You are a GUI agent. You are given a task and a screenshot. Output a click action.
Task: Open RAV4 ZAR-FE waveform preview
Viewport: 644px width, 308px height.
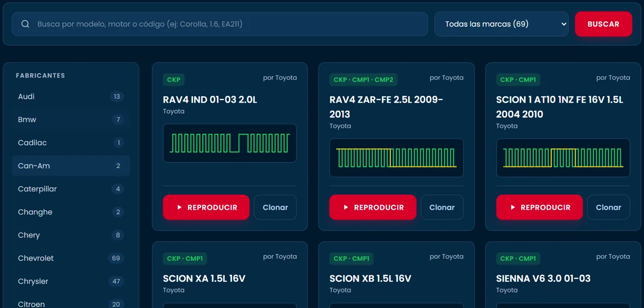click(396, 158)
